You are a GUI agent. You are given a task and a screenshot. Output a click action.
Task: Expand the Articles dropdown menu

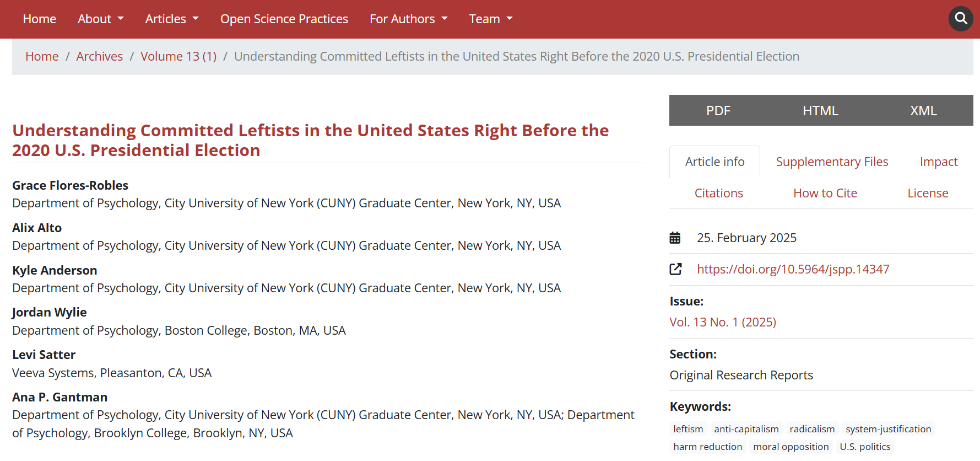click(171, 19)
